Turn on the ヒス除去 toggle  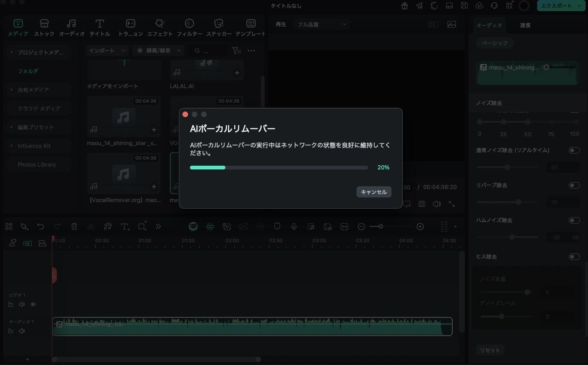point(574,256)
